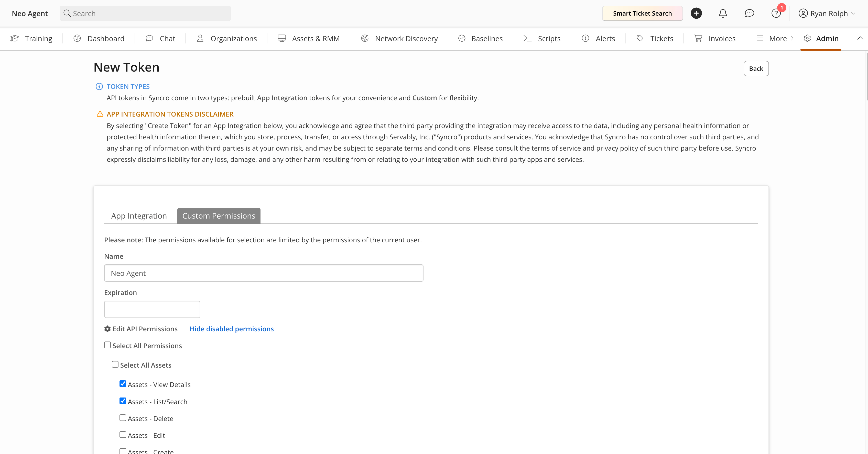The height and width of the screenshot is (454, 868).
Task: Click the Chat nav bubble icon
Action: point(149,38)
